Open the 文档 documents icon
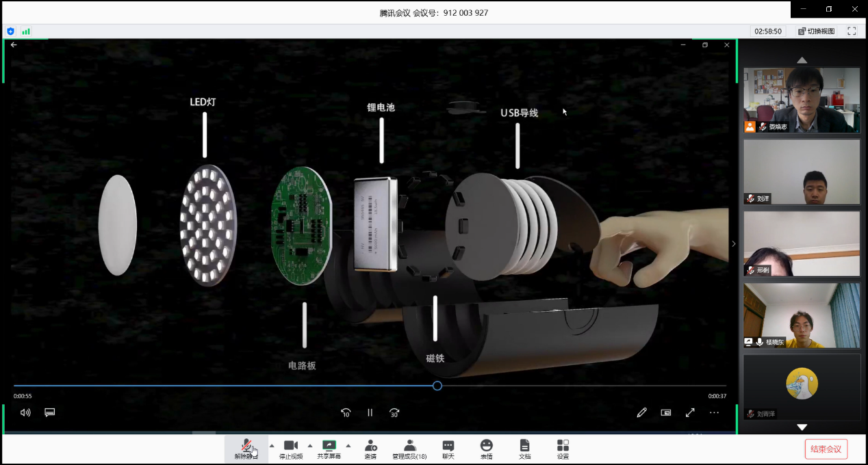Image resolution: width=868 pixels, height=465 pixels. [x=524, y=449]
